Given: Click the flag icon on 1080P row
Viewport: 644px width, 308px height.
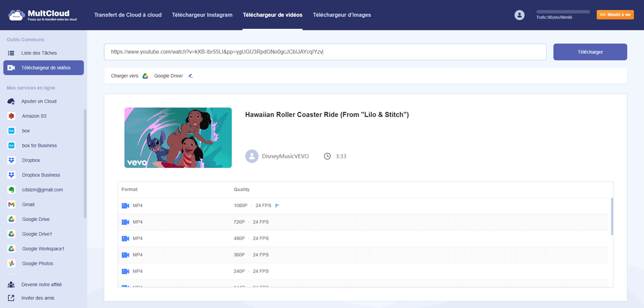Looking at the screenshot, I should click(x=277, y=206).
